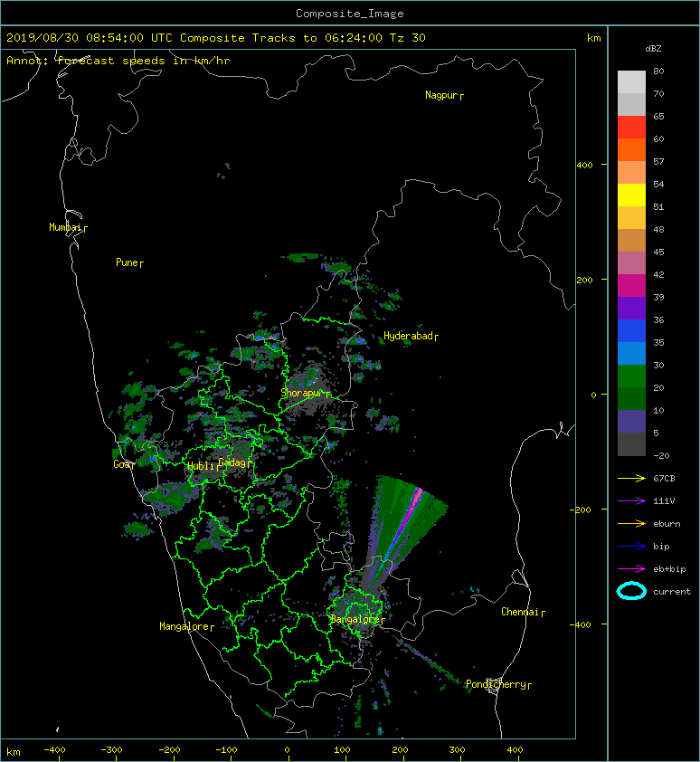Click the cyan current ellipse icon

coord(631,592)
